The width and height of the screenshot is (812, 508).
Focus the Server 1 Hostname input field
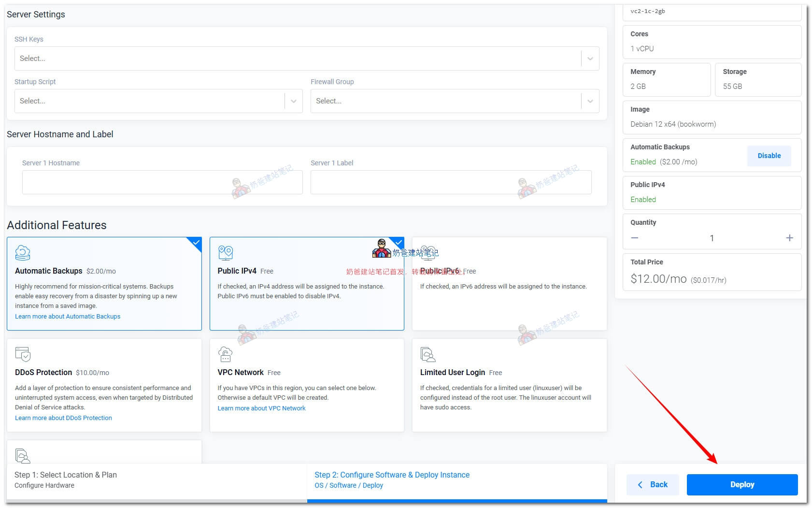tap(162, 182)
